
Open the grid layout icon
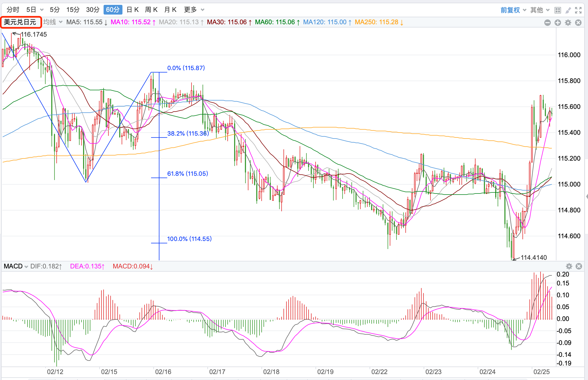coord(558,10)
